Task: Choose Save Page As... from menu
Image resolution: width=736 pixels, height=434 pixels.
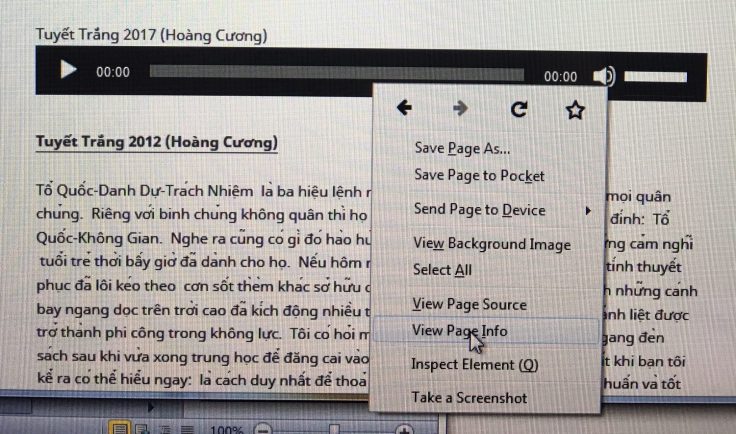Action: click(462, 149)
